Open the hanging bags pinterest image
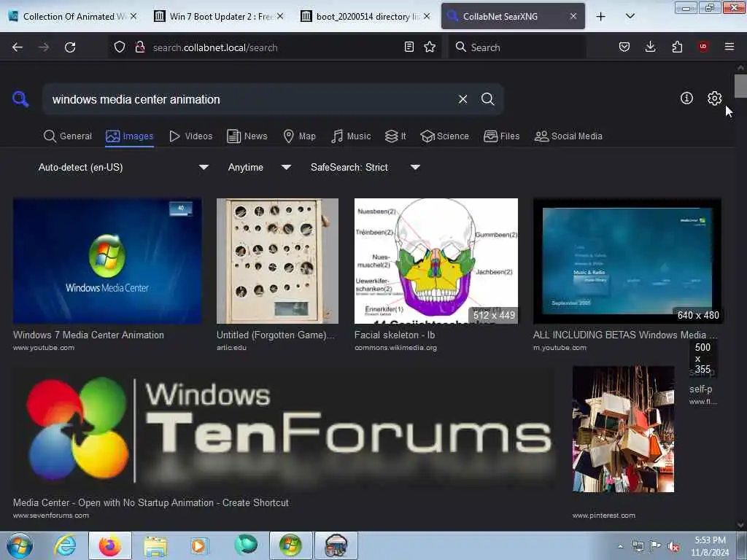The image size is (747, 560). [x=623, y=429]
